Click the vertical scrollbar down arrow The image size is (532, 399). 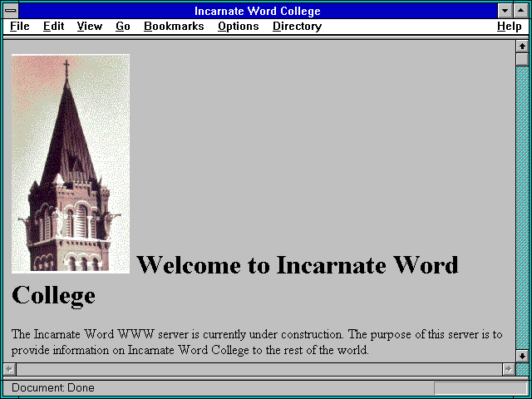(x=522, y=356)
